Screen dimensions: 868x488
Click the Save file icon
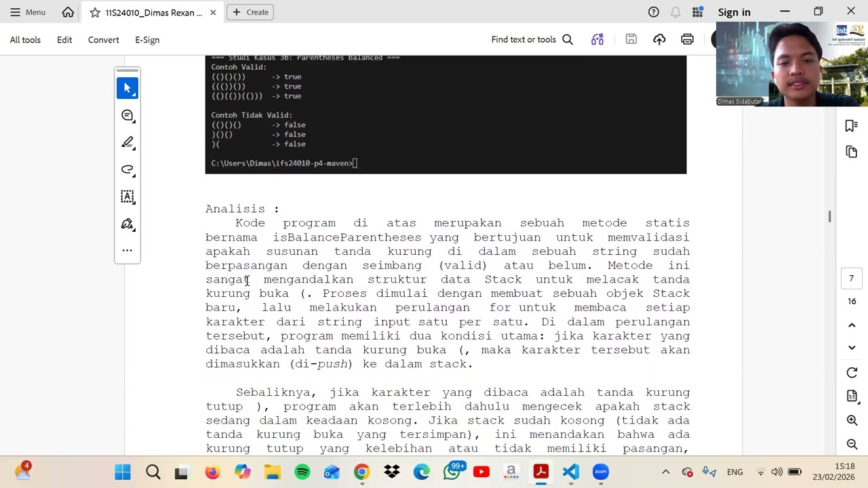tap(631, 40)
